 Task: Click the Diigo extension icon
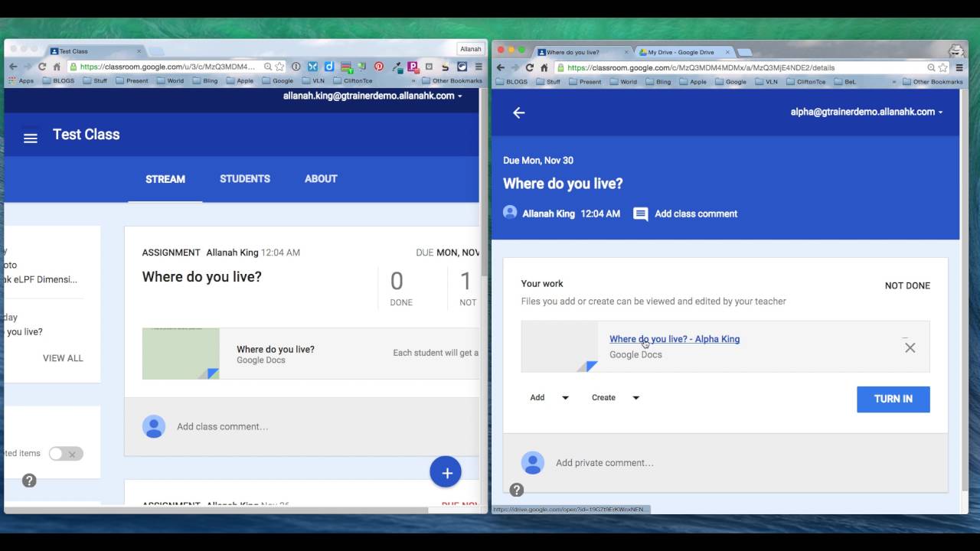(329, 67)
